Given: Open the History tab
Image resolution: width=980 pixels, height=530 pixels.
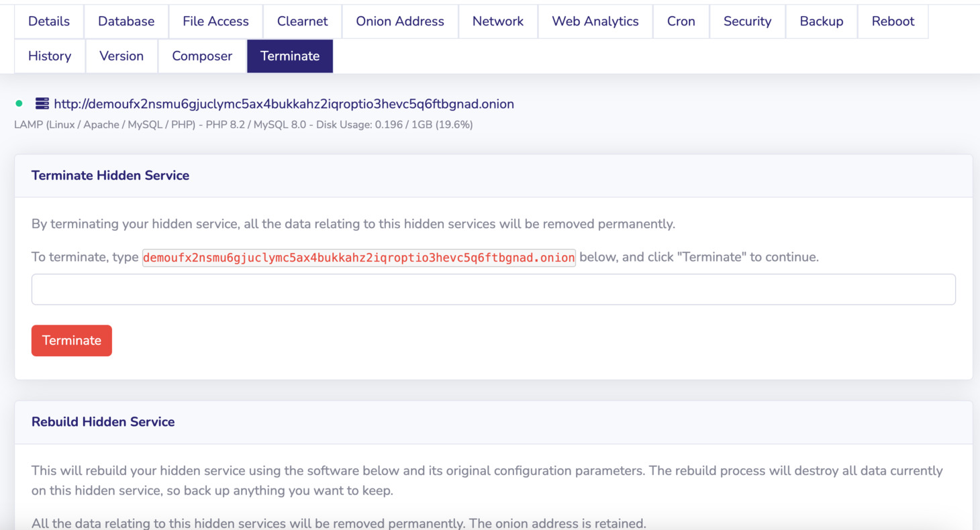Looking at the screenshot, I should pos(50,56).
